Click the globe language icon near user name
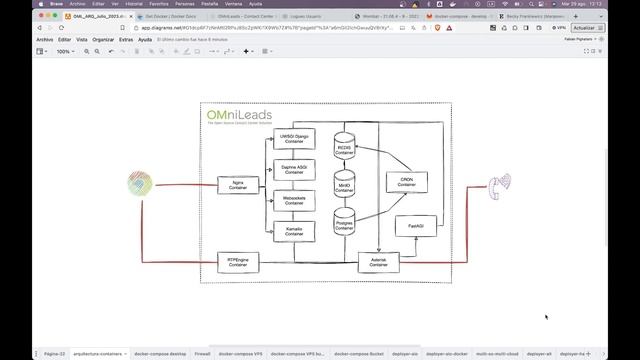The image size is (640, 360). point(601,39)
